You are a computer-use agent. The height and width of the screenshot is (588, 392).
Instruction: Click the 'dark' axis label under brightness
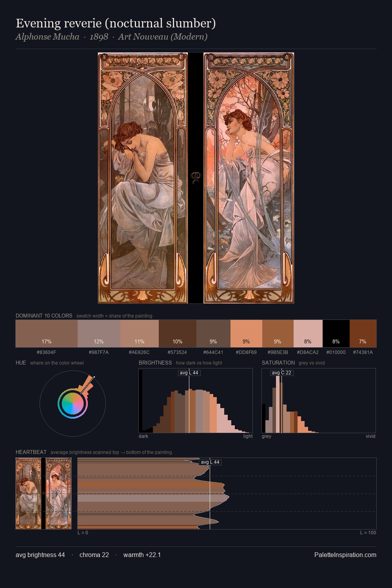pyautogui.click(x=143, y=436)
